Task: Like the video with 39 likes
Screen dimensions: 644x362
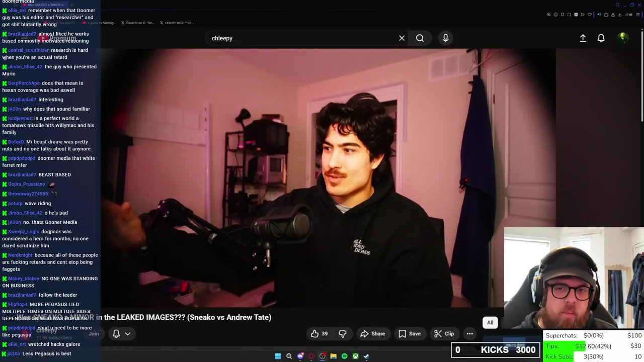Action: 319,334
